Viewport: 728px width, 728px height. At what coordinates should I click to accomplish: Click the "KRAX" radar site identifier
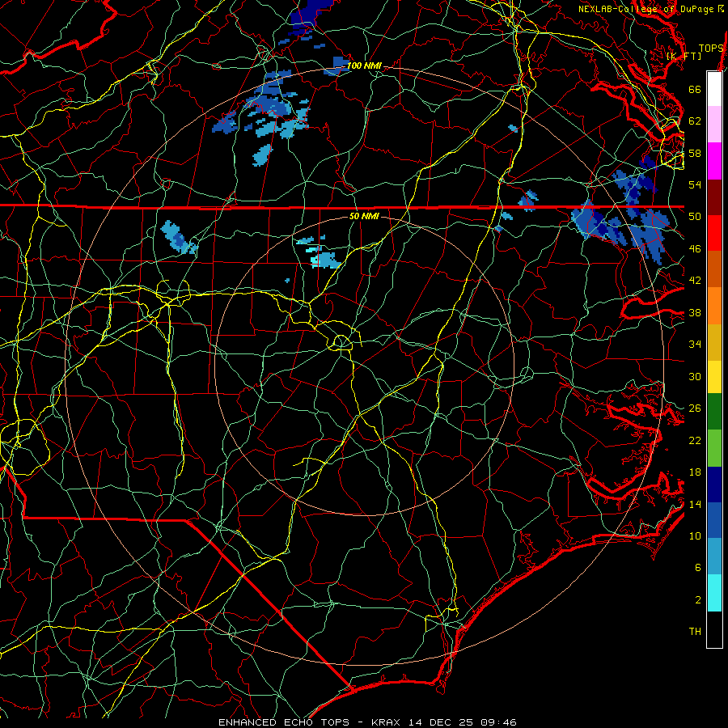pos(387,722)
